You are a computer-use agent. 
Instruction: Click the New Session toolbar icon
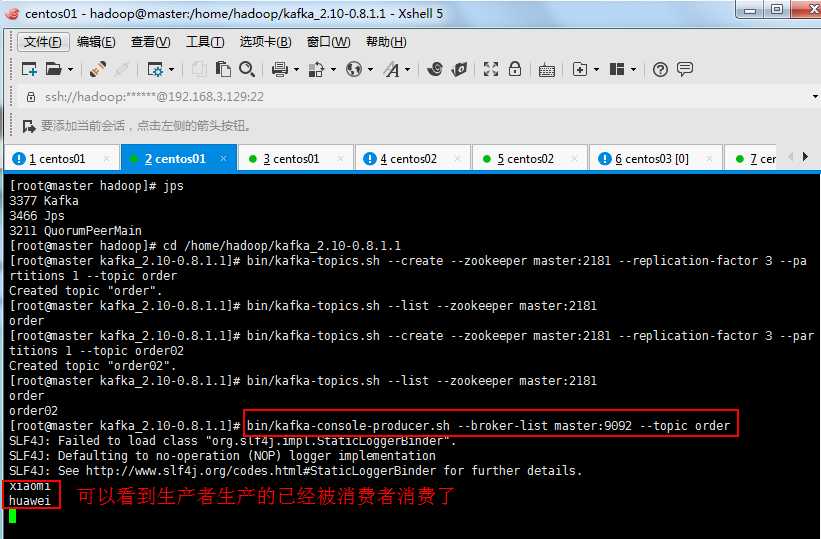point(29,69)
